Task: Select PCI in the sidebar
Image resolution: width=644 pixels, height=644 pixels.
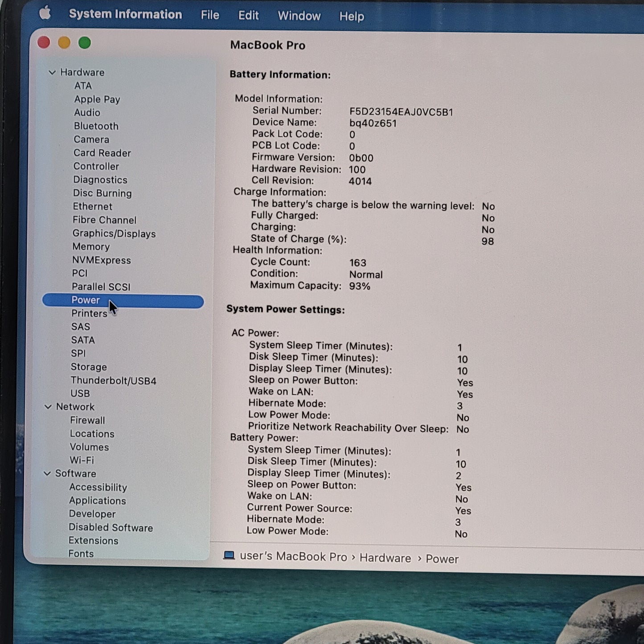Action: 80,273
